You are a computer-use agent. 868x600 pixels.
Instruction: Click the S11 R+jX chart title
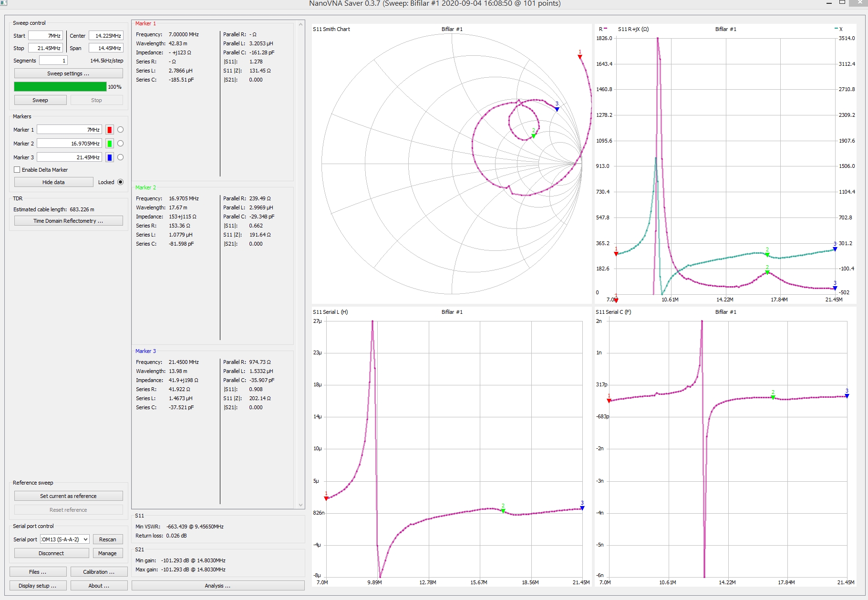pos(633,29)
